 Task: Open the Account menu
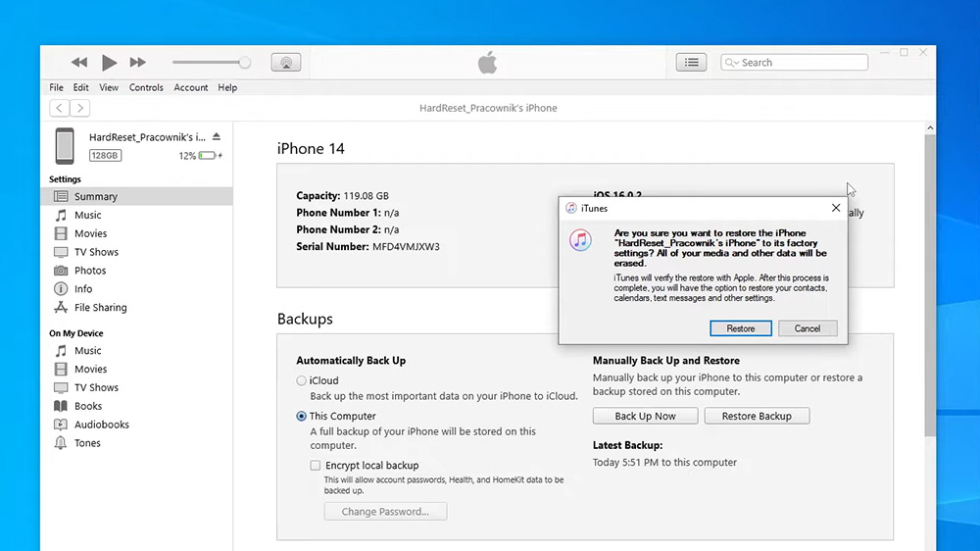click(191, 87)
